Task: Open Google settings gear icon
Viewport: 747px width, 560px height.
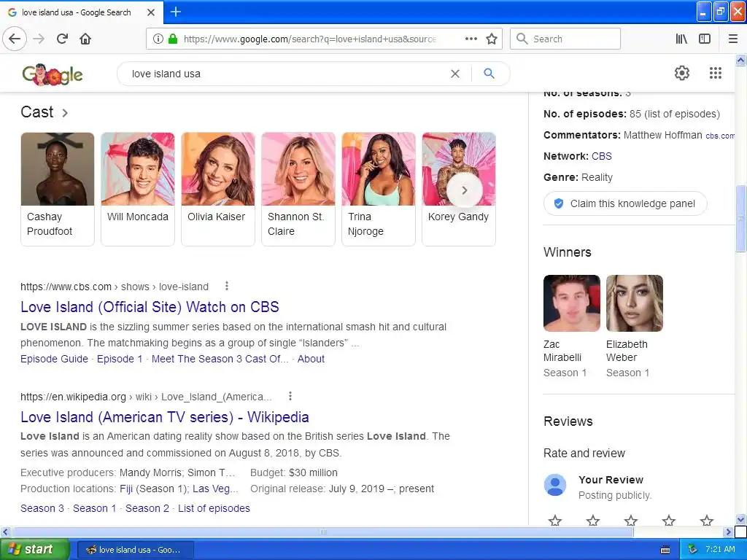Action: 682,73
